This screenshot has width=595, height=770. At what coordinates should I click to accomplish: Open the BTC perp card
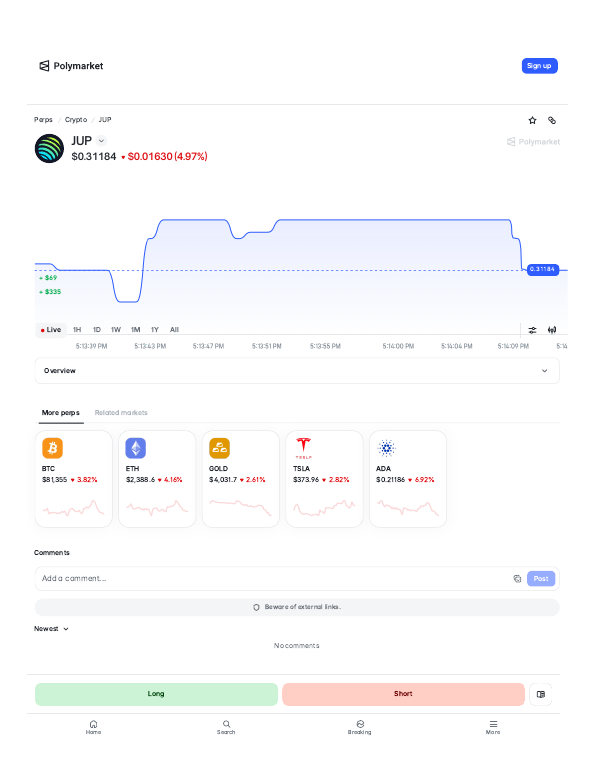point(74,479)
